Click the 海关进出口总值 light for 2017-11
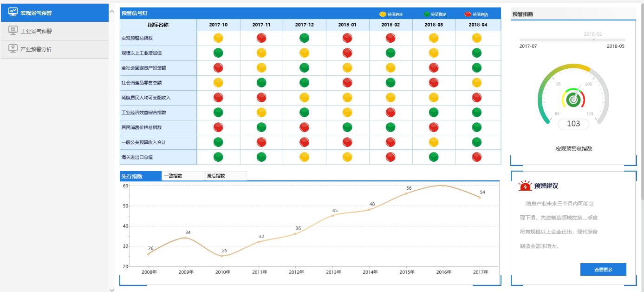 [261, 157]
